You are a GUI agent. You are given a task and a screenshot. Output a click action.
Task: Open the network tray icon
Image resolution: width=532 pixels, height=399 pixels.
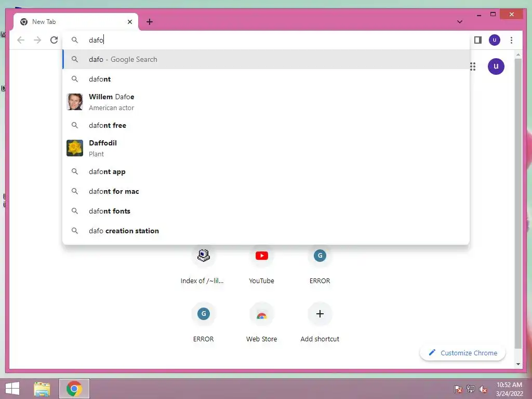click(x=470, y=389)
